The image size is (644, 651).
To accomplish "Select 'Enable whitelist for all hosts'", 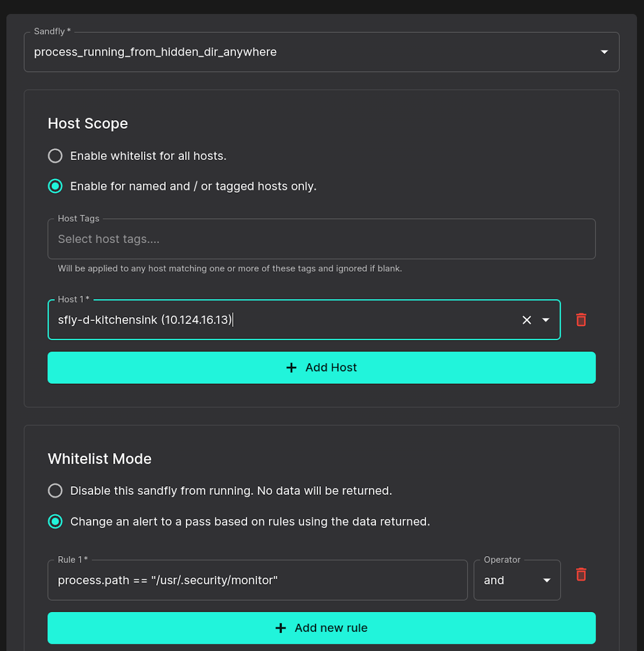I will click(55, 156).
